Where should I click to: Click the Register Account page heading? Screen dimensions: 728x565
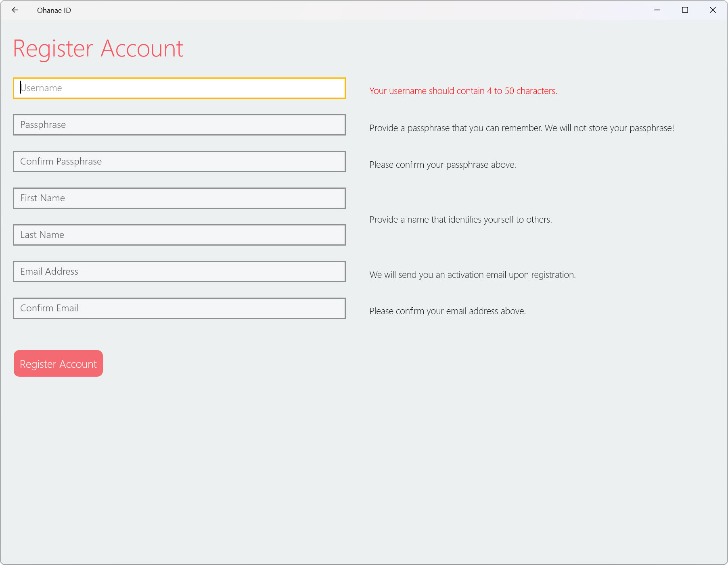click(x=98, y=49)
